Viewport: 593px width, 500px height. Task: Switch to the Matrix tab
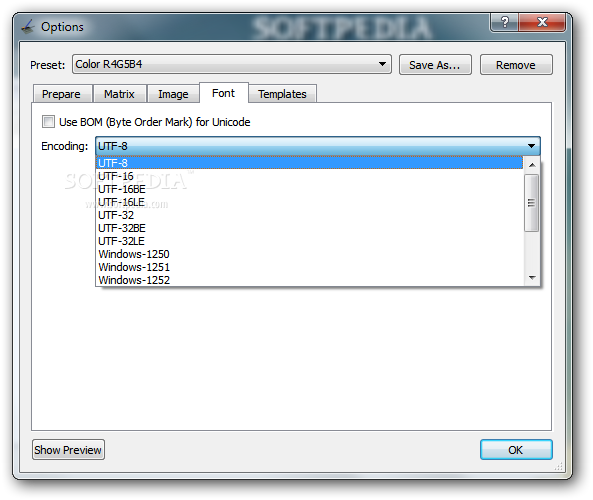pos(119,94)
